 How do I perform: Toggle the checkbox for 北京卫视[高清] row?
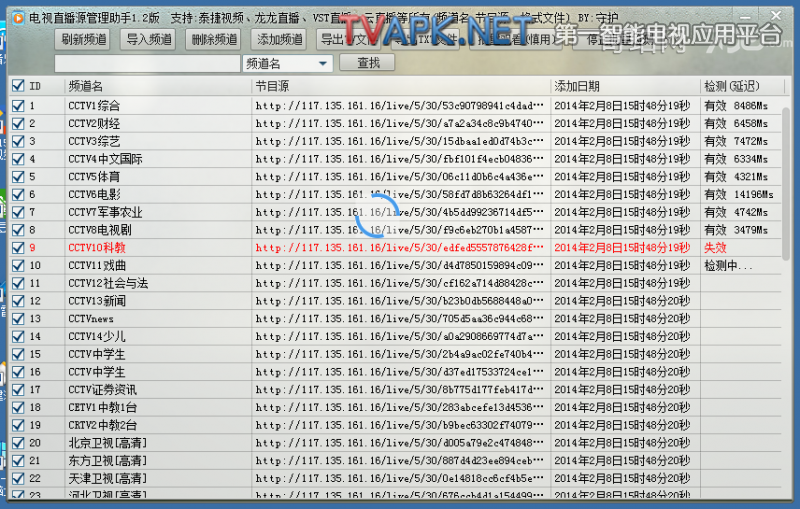click(18, 443)
